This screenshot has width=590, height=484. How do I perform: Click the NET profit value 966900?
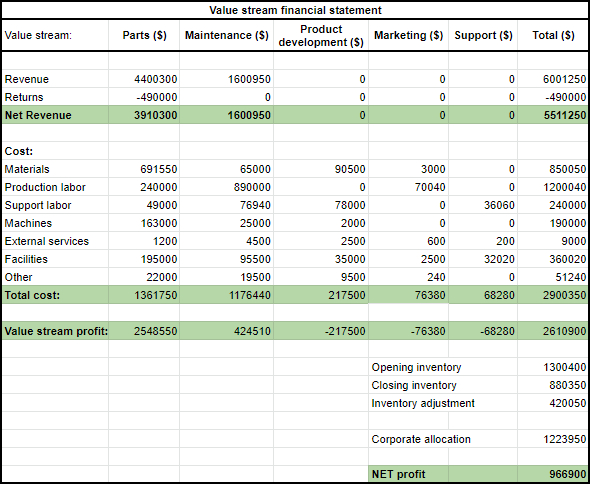point(553,474)
